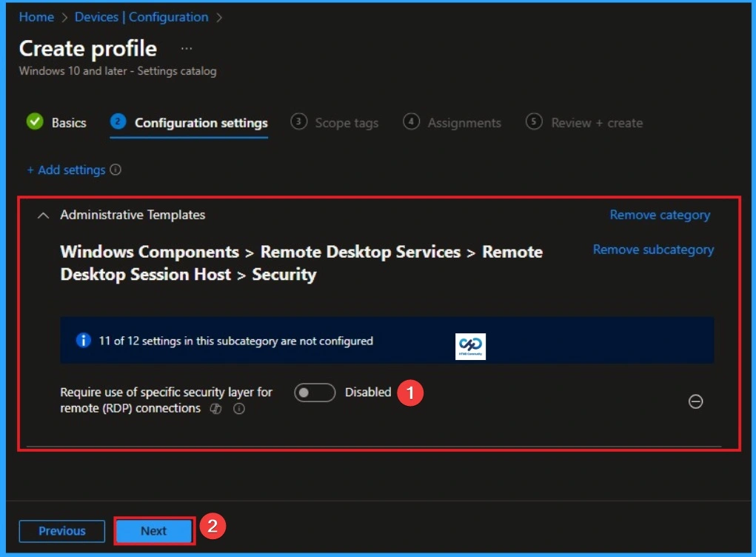Click the Next button
The width and height of the screenshot is (756, 557).
[153, 530]
